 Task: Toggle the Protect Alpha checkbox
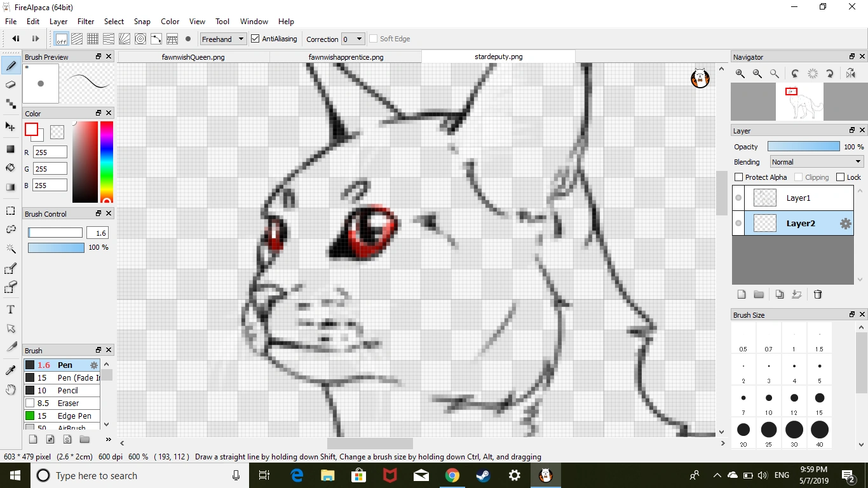(738, 177)
